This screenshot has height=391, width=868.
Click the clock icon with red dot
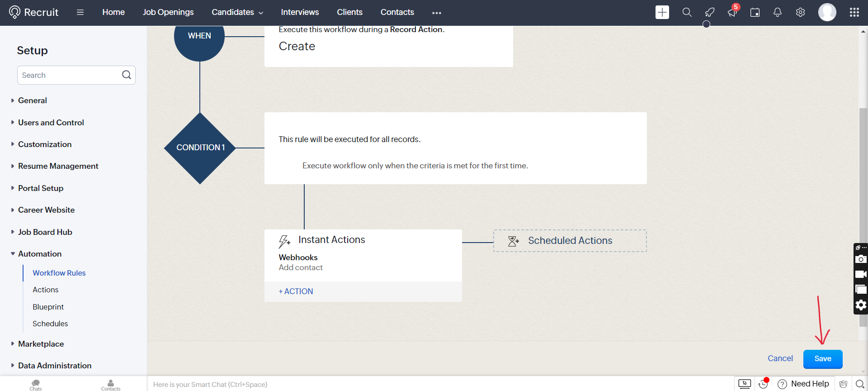(764, 384)
